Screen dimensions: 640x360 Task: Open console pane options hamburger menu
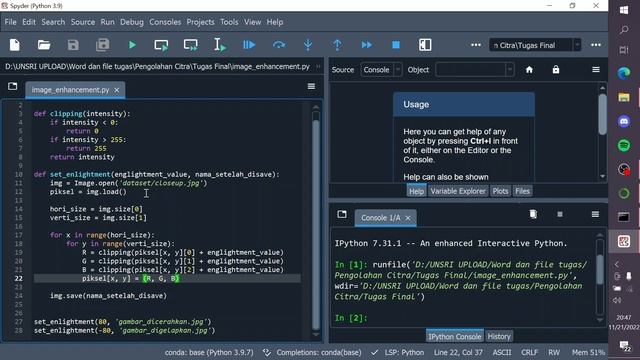pos(596,214)
